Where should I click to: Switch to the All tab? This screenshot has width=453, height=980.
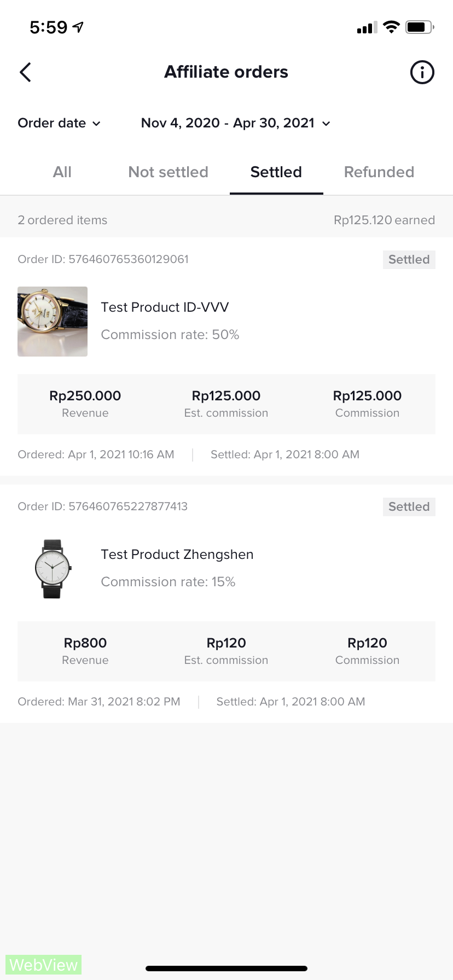tap(62, 172)
